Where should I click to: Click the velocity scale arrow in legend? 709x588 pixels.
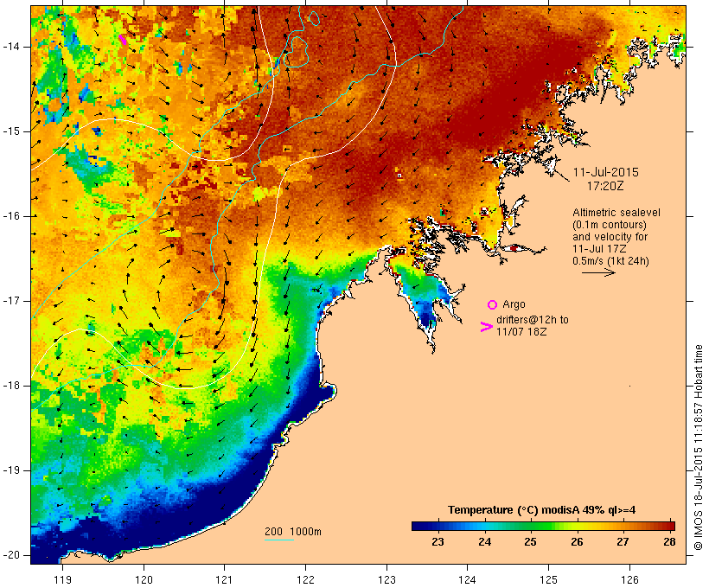tap(598, 272)
